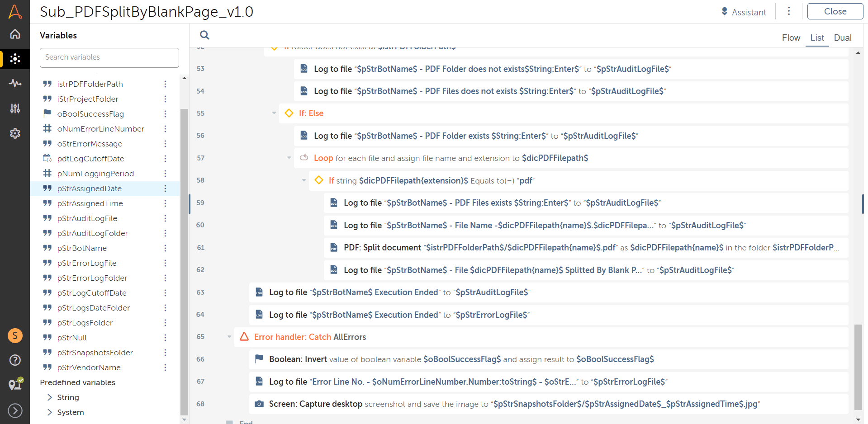Switch to Dual view
Image resolution: width=868 pixels, height=424 pixels.
tap(843, 38)
